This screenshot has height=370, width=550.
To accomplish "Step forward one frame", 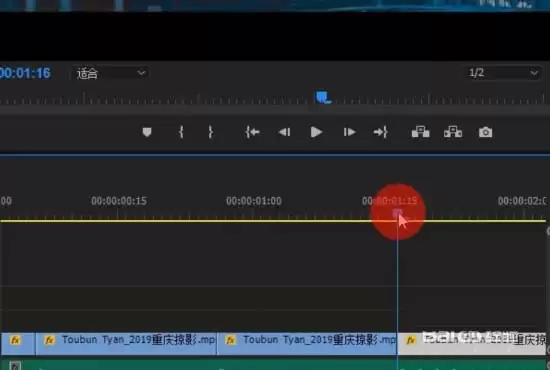I will [x=349, y=132].
